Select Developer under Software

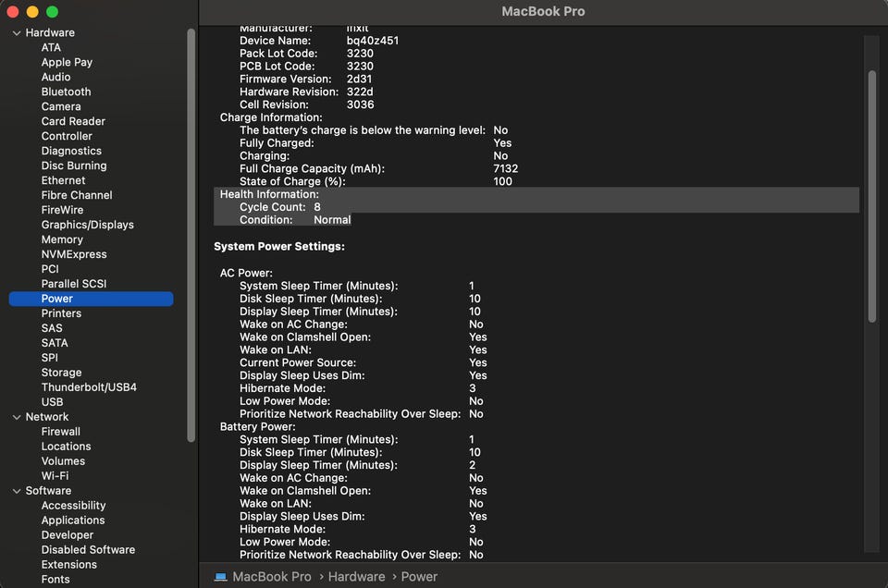[68, 534]
